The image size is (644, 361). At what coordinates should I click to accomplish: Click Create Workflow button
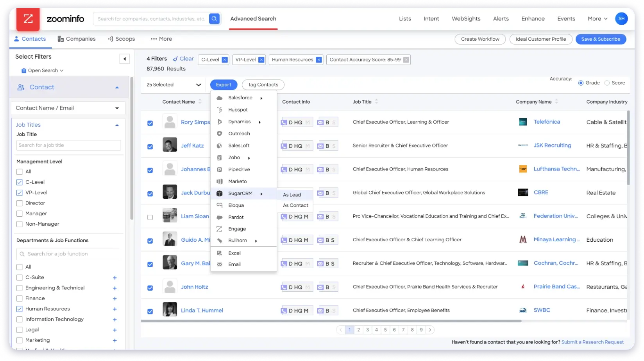(480, 39)
